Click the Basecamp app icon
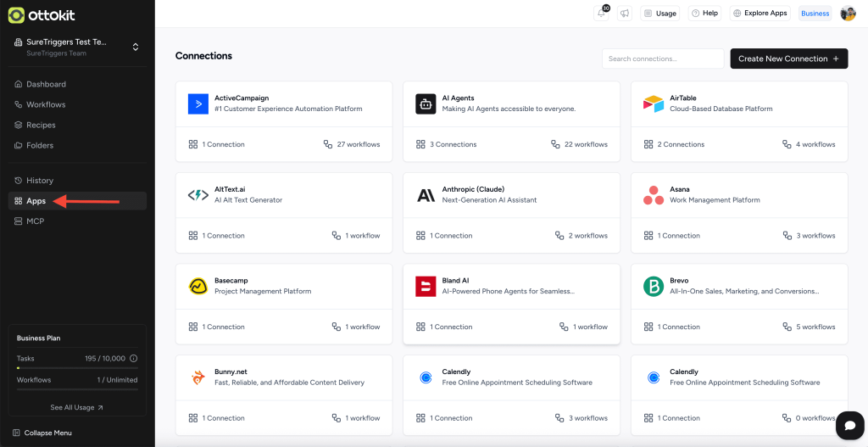The image size is (868, 447). pyautogui.click(x=198, y=286)
